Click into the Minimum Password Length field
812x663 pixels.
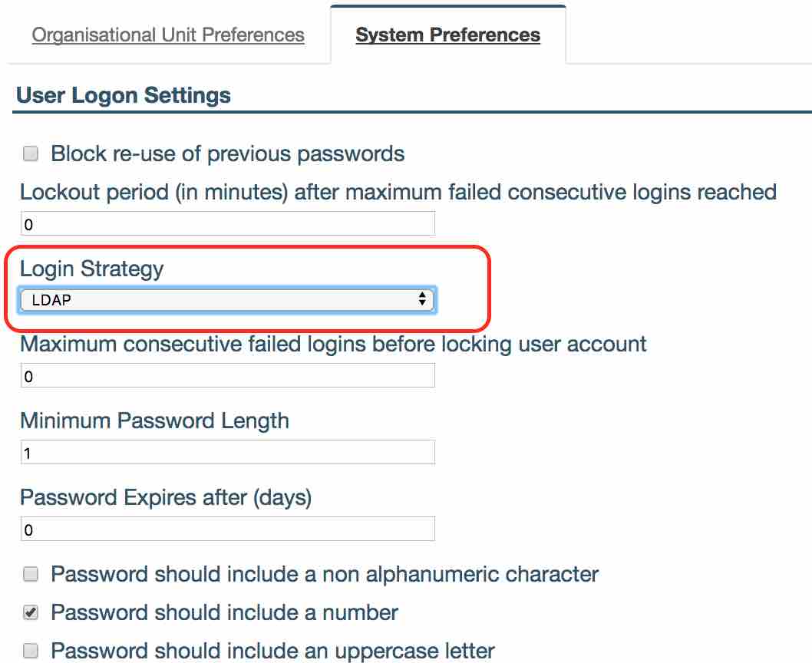click(x=227, y=453)
